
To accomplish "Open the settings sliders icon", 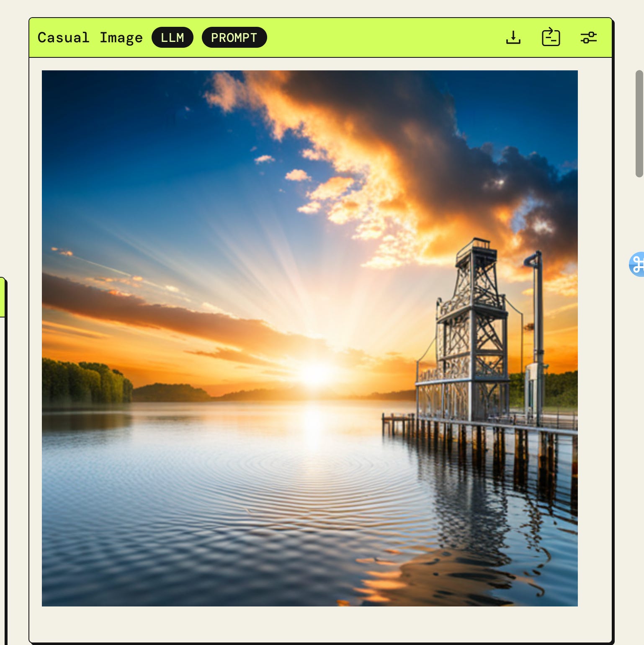I will pos(588,38).
